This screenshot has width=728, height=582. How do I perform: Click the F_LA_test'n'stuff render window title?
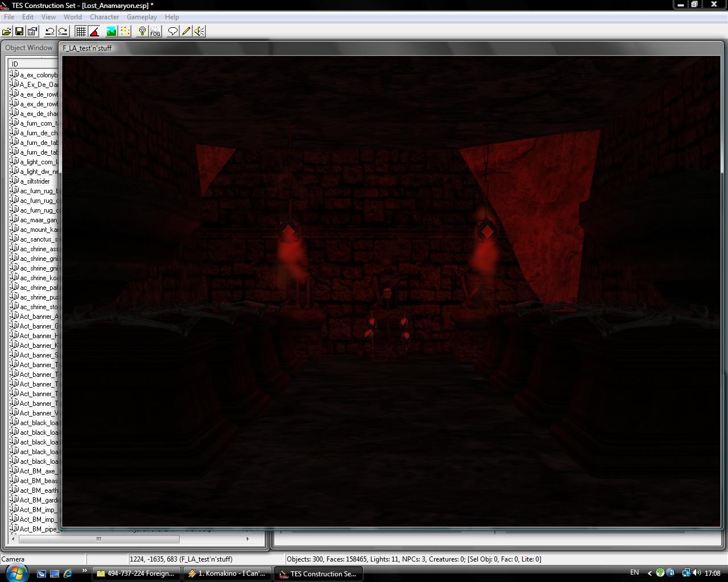pos(87,48)
